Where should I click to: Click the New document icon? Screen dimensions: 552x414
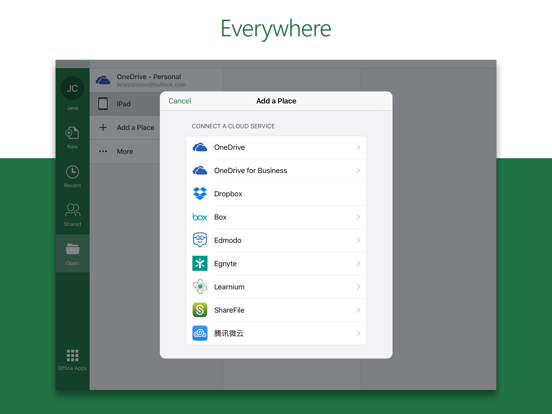[x=72, y=133]
